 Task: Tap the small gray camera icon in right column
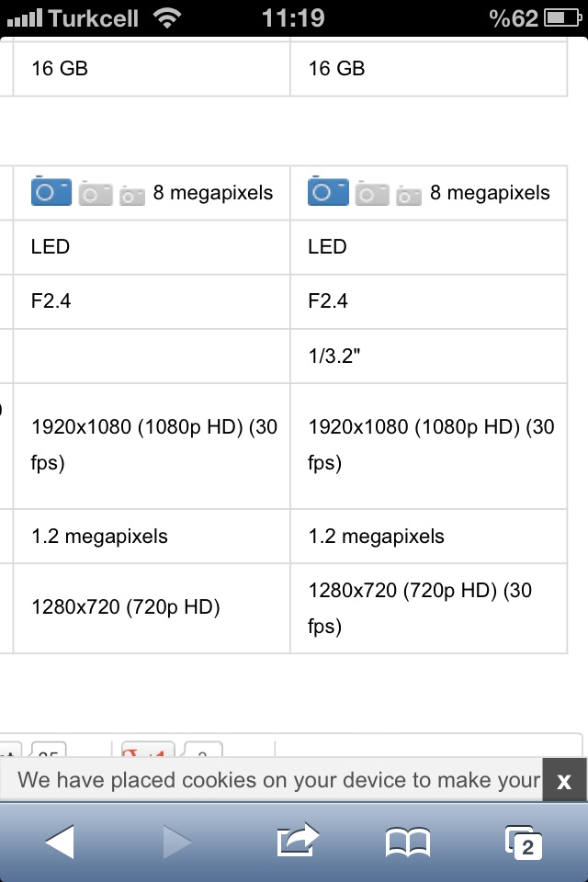[x=409, y=195]
